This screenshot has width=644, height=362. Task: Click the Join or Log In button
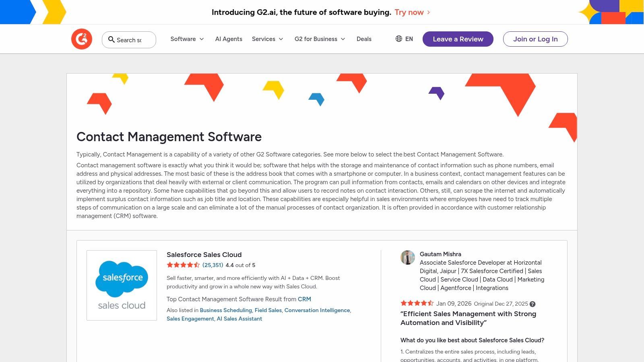coord(535,39)
